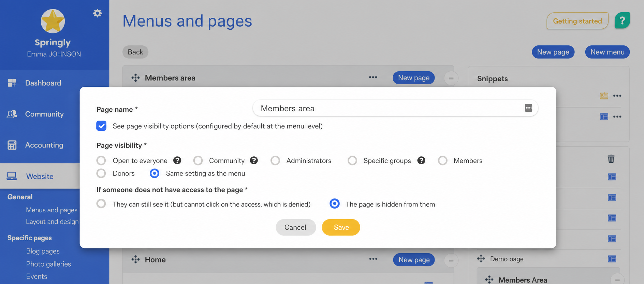Screen dimensions: 644x284
Task: Click the Springly star logo
Action: point(53,21)
